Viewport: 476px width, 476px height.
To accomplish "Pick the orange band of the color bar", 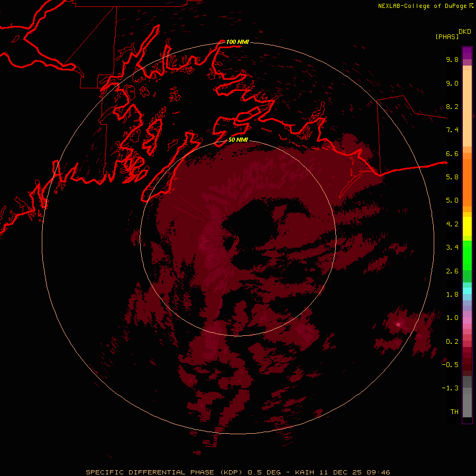I will click(x=467, y=182).
